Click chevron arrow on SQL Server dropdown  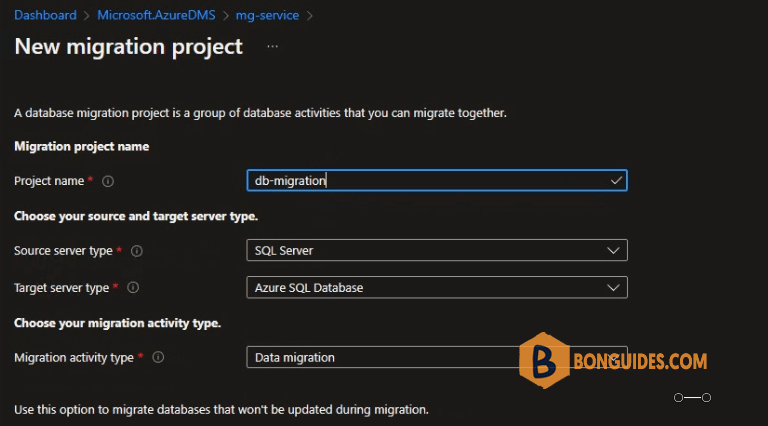pyautogui.click(x=613, y=251)
